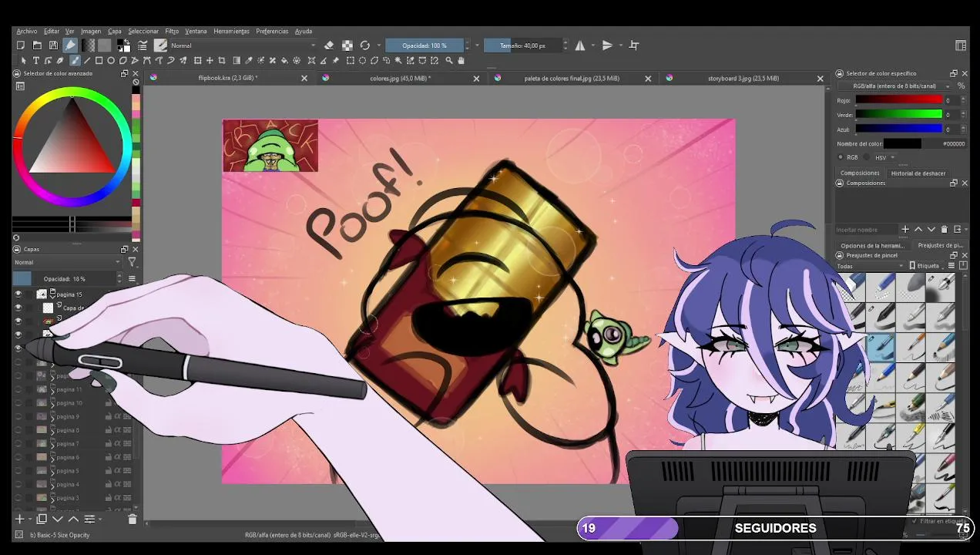Switch to Historial de deshacer tab
Image resolution: width=980 pixels, height=555 pixels.
pos(918,173)
